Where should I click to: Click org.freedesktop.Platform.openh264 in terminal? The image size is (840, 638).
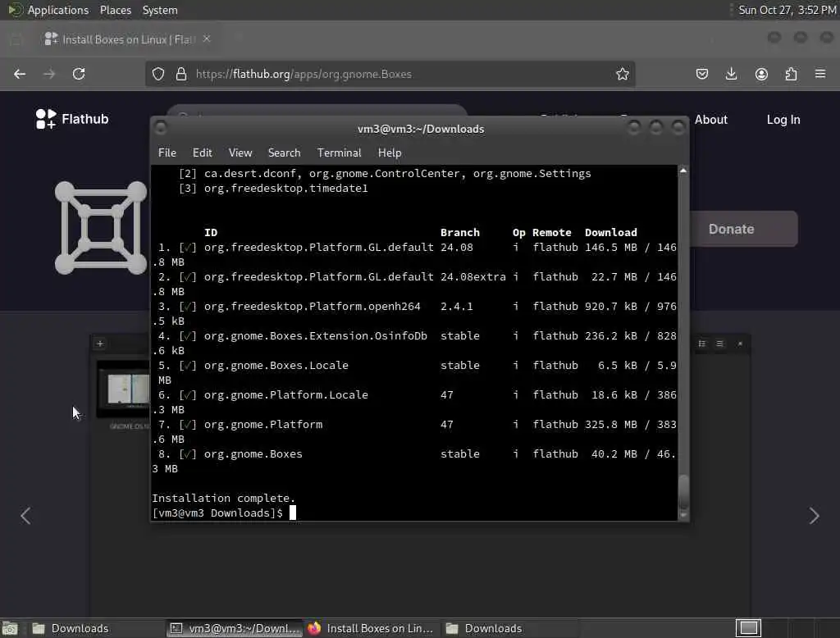pyautogui.click(x=313, y=307)
